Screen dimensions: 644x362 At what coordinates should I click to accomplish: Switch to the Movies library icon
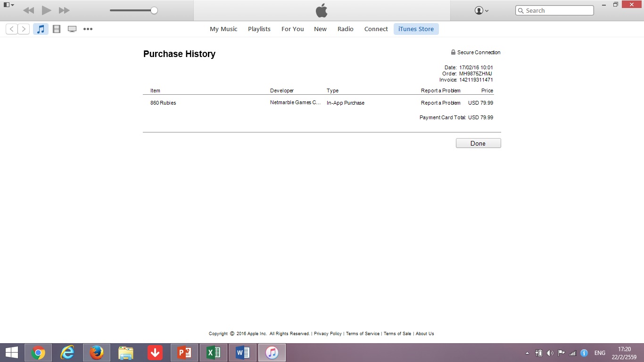pos(57,29)
